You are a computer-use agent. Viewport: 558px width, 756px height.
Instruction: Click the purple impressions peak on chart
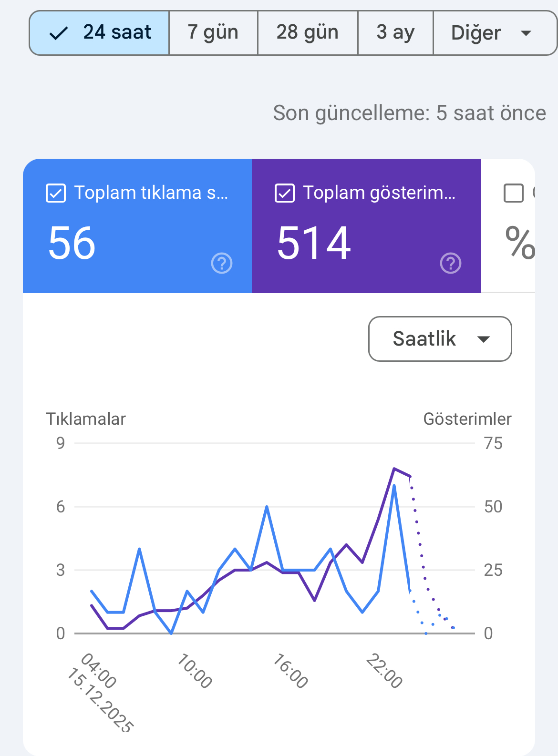pos(394,469)
